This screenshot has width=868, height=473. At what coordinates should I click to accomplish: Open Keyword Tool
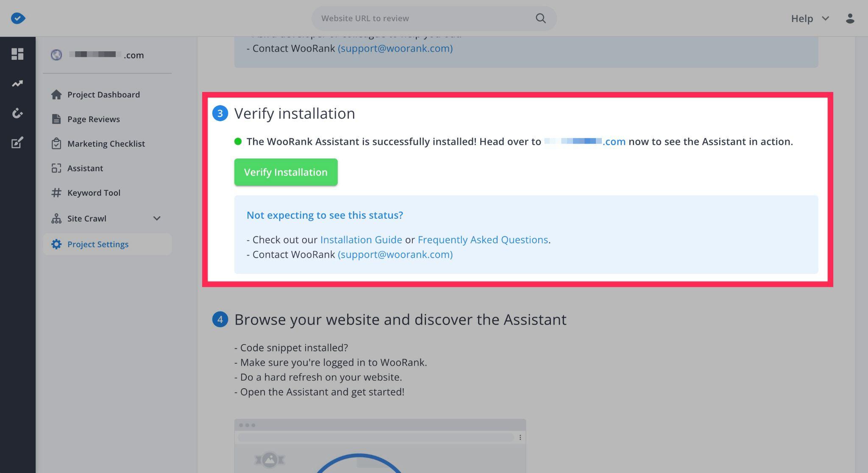(x=94, y=193)
